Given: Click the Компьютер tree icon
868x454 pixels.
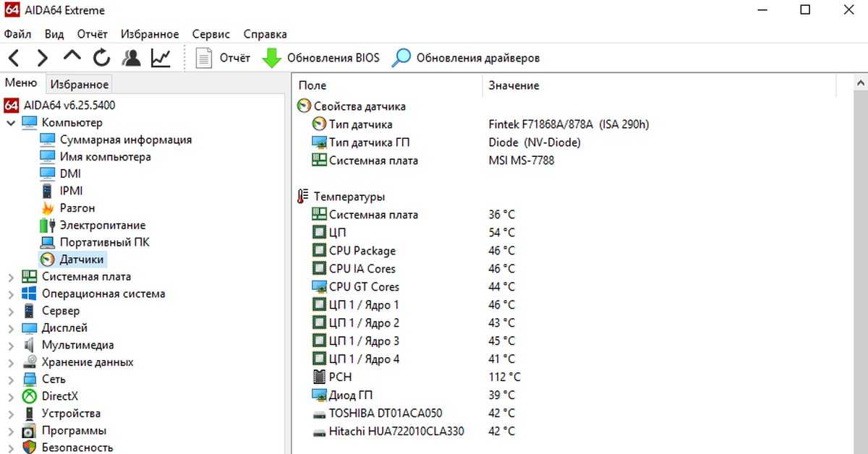Looking at the screenshot, I should [30, 123].
